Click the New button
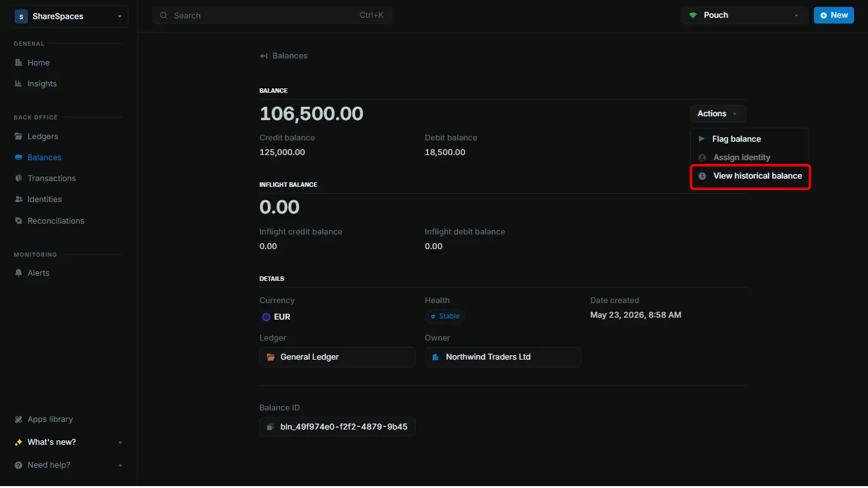Screen dimensions: 868x488 (834, 15)
